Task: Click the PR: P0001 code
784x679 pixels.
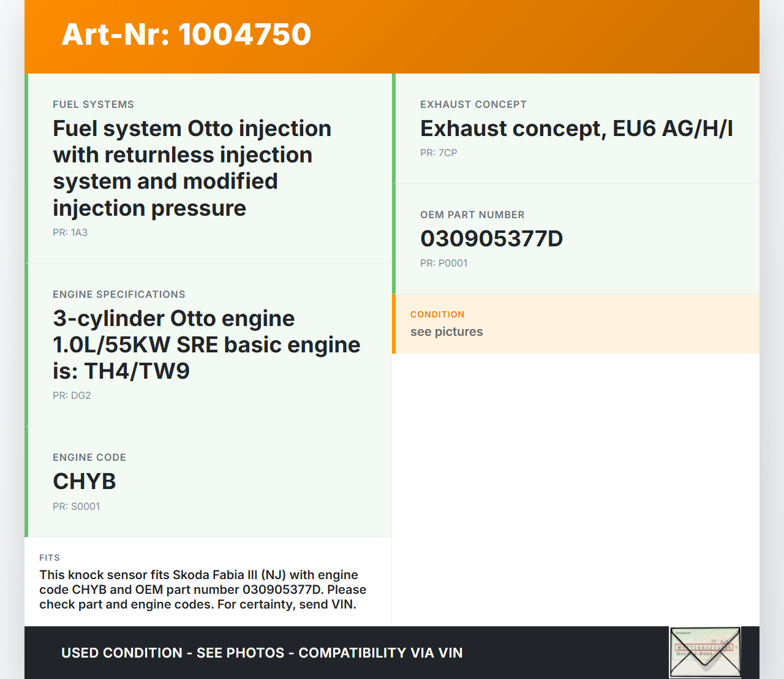Action: 443,264
